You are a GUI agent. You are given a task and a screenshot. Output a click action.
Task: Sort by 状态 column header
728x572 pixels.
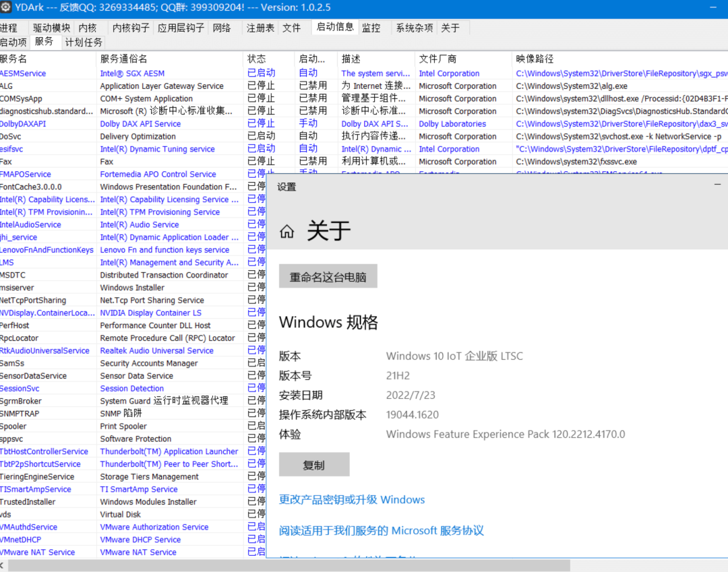tap(269, 59)
